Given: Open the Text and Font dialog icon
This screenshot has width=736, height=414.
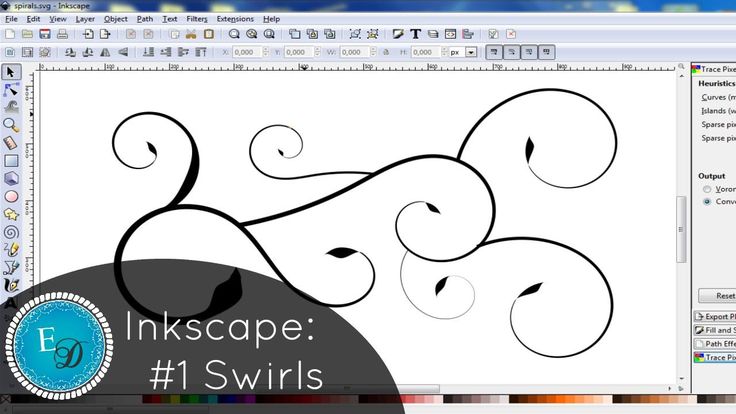Looking at the screenshot, I should pyautogui.click(x=415, y=34).
